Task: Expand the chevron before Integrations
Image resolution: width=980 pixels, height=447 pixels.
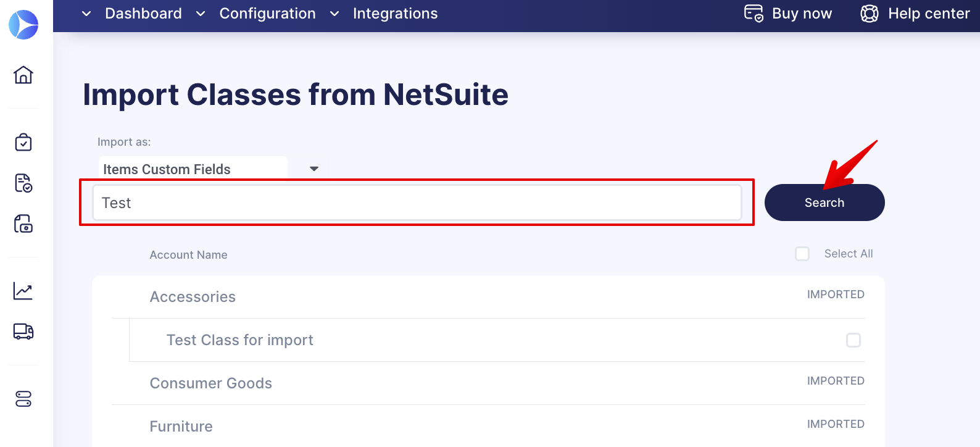Action: tap(334, 14)
